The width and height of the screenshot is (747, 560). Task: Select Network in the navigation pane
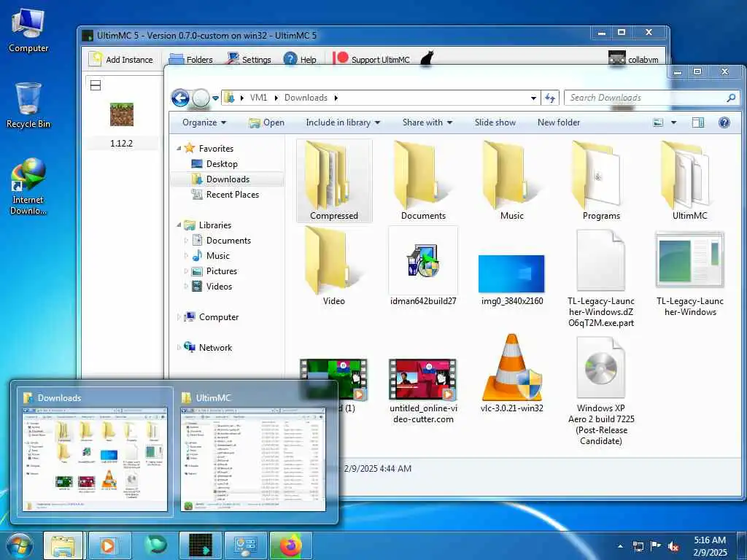coord(215,348)
